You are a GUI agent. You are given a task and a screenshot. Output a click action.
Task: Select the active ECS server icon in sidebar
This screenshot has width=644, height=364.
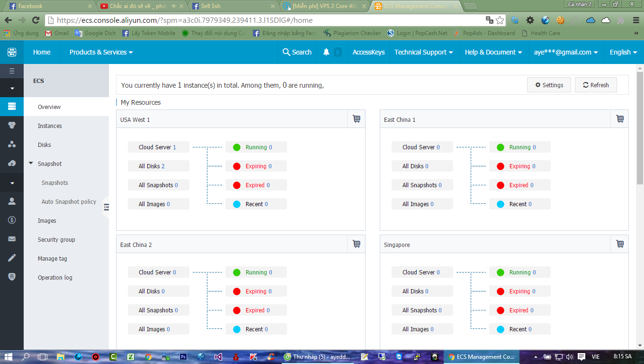[x=12, y=106]
